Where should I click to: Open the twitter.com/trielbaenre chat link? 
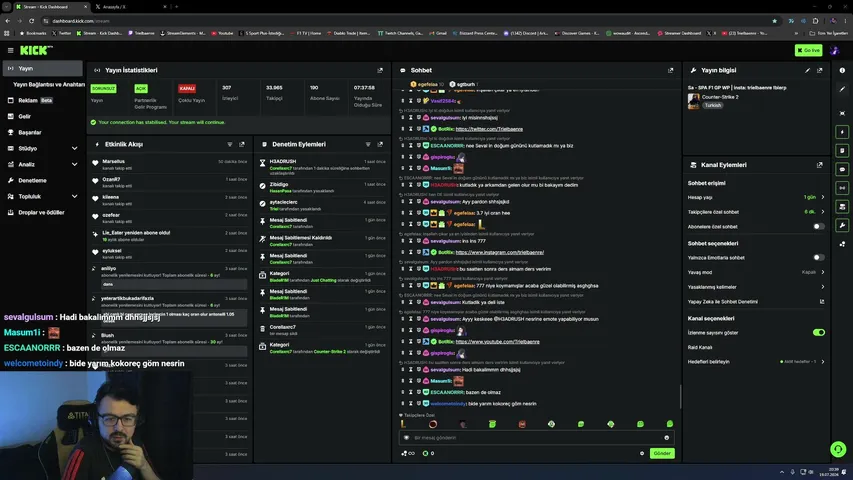click(489, 129)
